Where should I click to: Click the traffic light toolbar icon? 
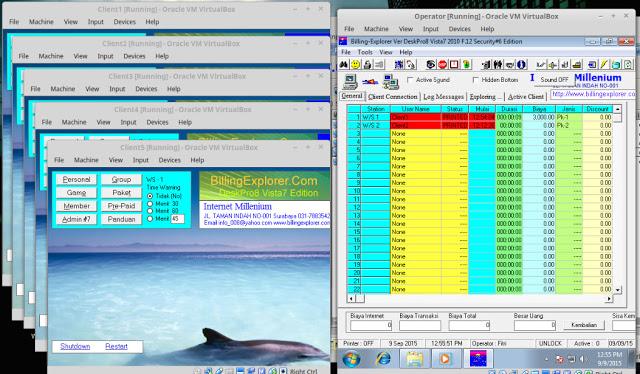coord(466,65)
